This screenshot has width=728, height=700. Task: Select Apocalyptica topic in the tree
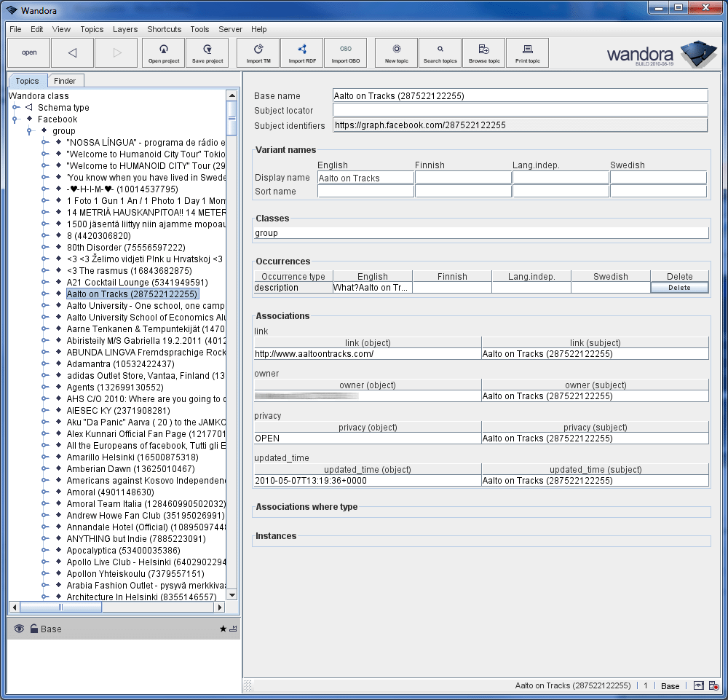(x=122, y=551)
